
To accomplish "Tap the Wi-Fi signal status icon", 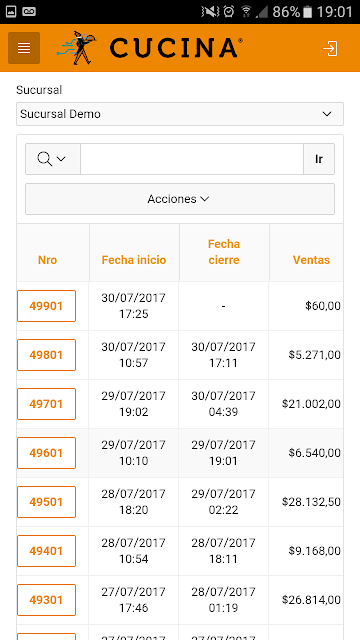I will 246,11.
